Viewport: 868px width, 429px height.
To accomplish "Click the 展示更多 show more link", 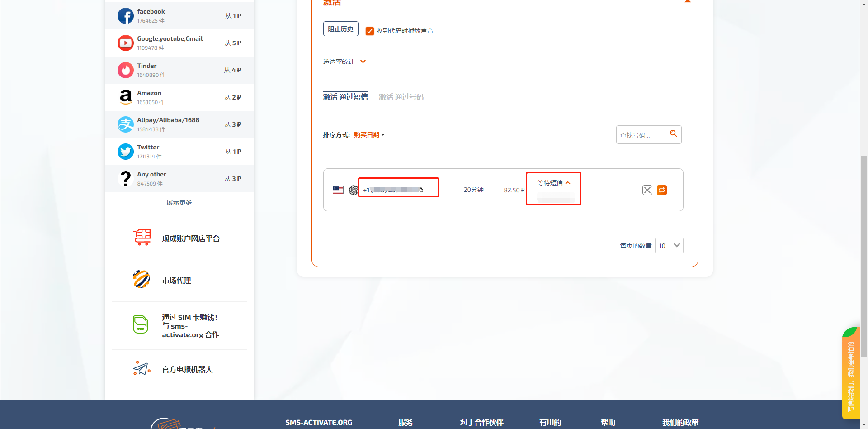I will point(179,202).
